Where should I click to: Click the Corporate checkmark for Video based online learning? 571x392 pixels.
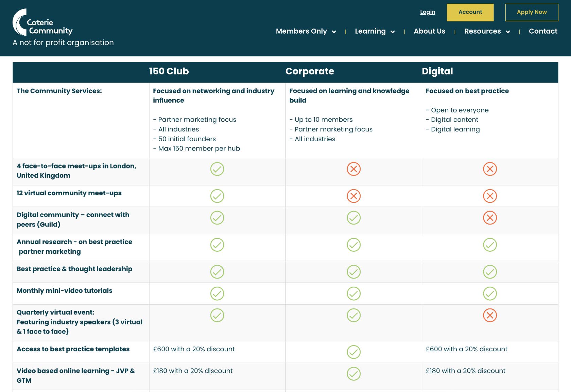[353, 374]
